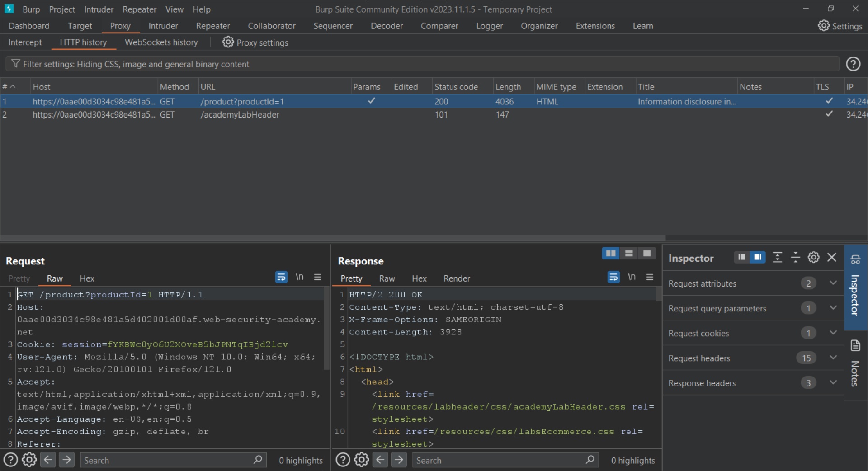This screenshot has height=471, width=868.
Task: Click the help icon beside filter bar
Action: (853, 64)
